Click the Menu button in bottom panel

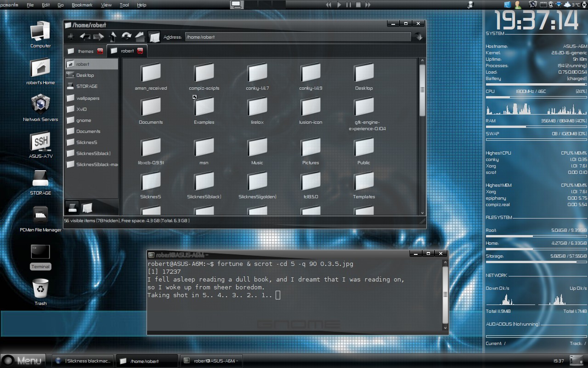coord(23,361)
